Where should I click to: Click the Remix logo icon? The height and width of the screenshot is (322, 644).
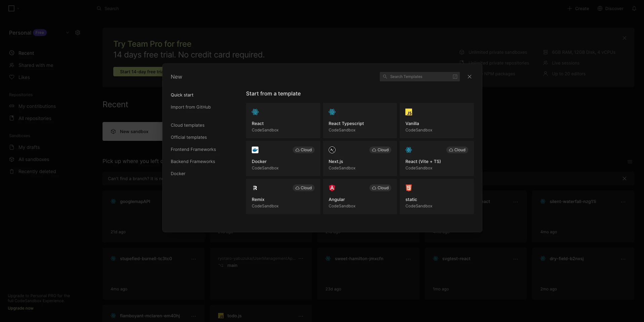click(255, 188)
